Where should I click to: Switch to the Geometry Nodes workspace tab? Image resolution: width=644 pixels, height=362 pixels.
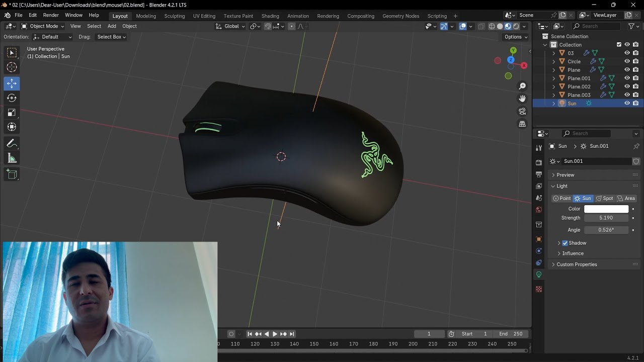click(400, 16)
